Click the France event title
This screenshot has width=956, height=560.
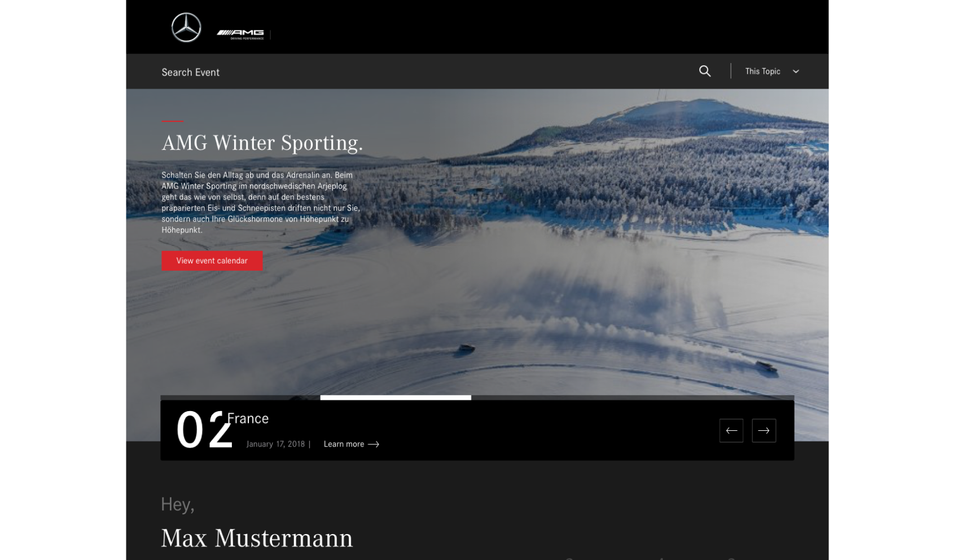pyautogui.click(x=248, y=418)
